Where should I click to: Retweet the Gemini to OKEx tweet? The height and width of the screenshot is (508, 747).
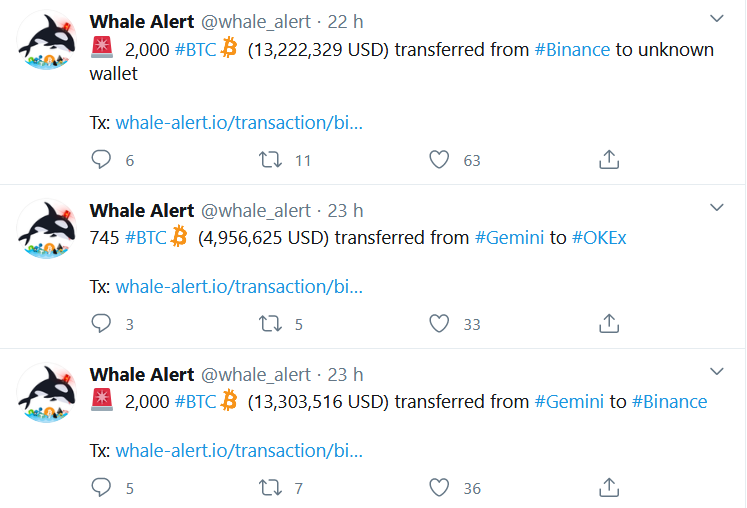[270, 323]
